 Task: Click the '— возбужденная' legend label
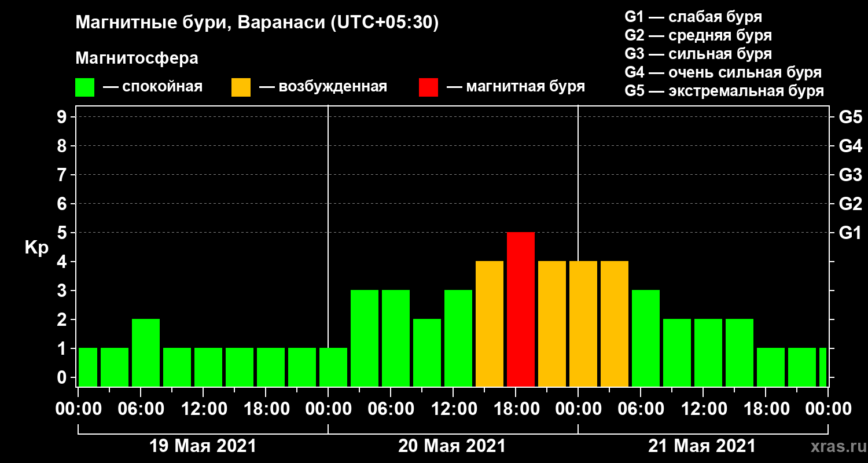tap(323, 87)
